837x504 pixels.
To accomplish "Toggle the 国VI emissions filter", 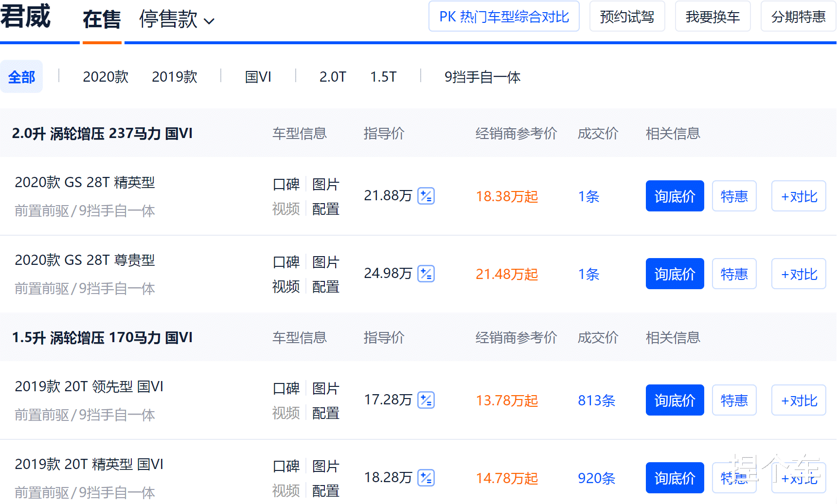I will tap(258, 76).
